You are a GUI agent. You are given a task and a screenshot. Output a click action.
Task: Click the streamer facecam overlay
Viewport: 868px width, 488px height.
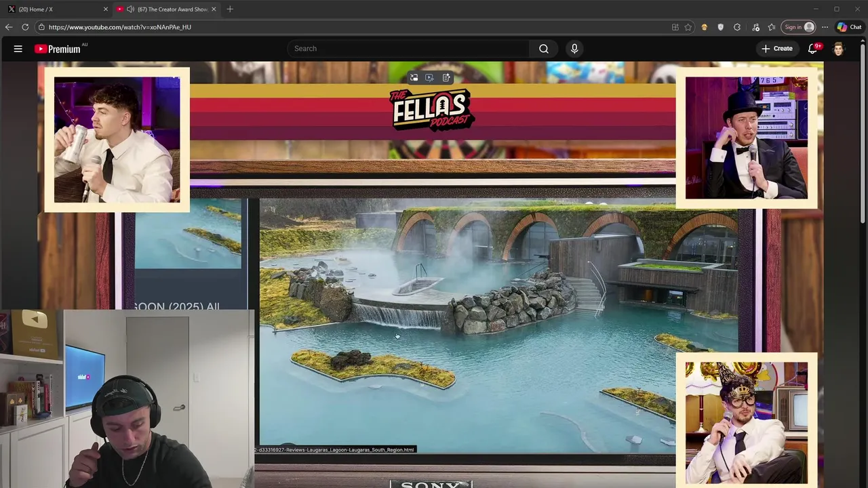[127, 399]
